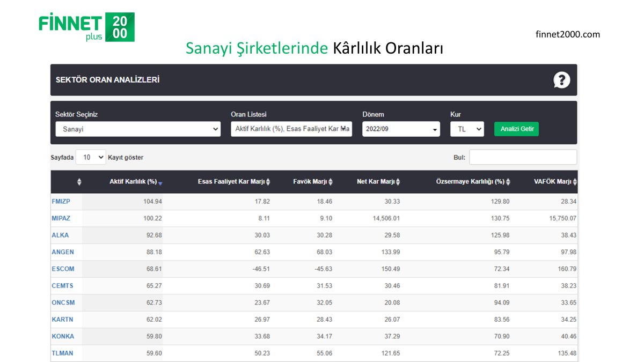
Task: Click the Kayıt göster label
Action: [x=126, y=157]
